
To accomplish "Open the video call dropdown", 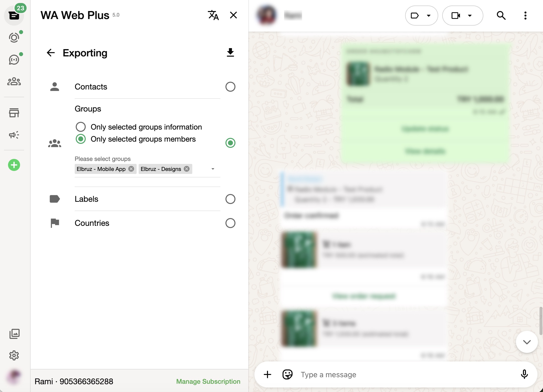I will point(463,16).
